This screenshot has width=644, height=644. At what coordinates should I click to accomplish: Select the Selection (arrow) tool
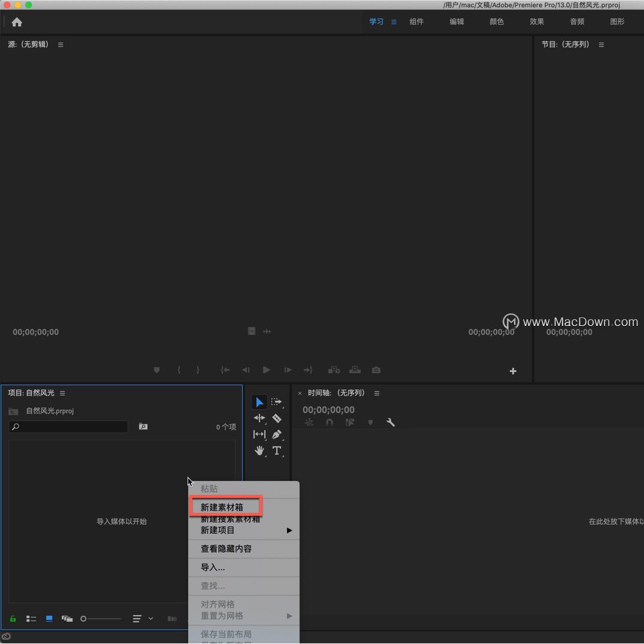click(x=259, y=402)
